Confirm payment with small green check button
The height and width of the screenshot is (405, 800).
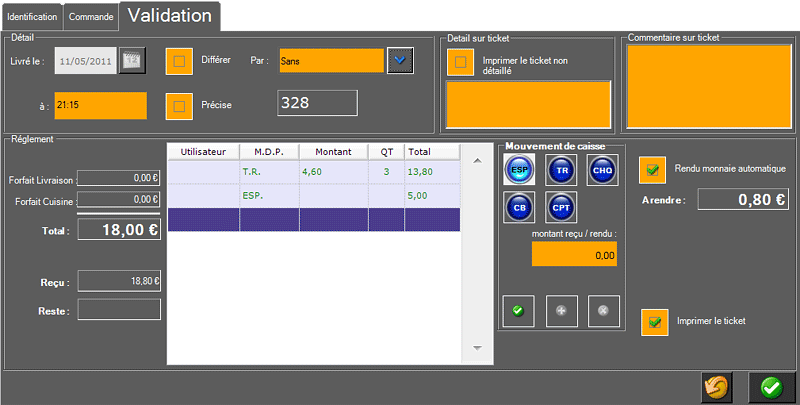[x=518, y=311]
